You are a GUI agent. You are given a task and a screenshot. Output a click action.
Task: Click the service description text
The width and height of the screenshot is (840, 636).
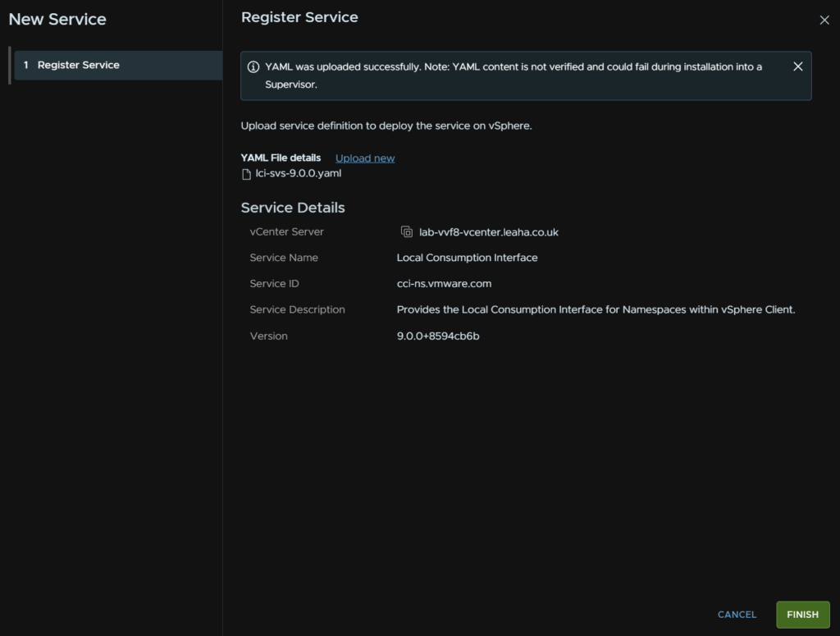pos(596,309)
